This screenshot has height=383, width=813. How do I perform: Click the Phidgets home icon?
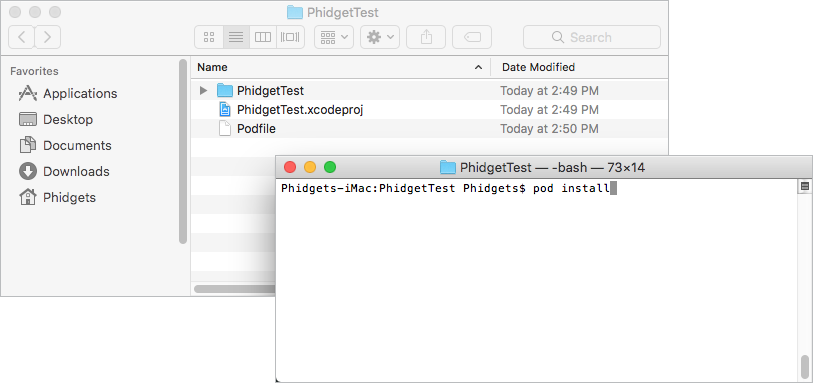[x=28, y=197]
